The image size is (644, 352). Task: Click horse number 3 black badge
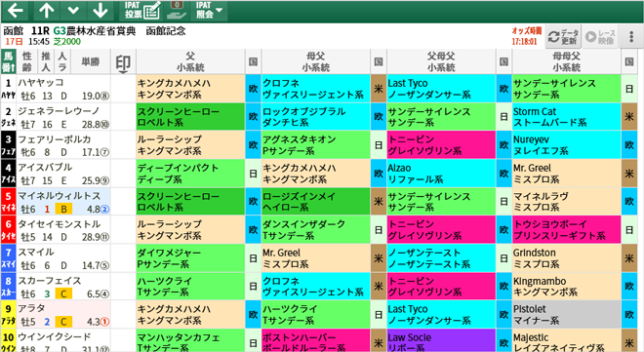click(8, 145)
